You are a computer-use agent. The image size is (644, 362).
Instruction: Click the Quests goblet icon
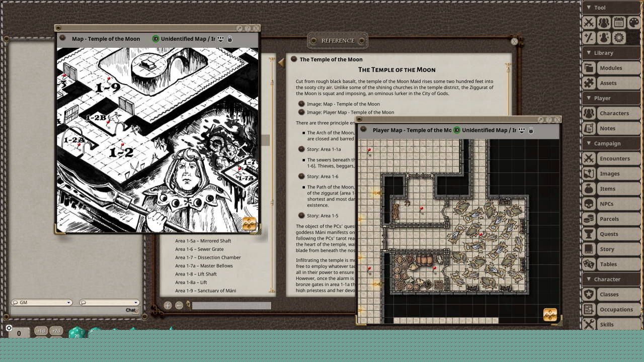pyautogui.click(x=589, y=234)
